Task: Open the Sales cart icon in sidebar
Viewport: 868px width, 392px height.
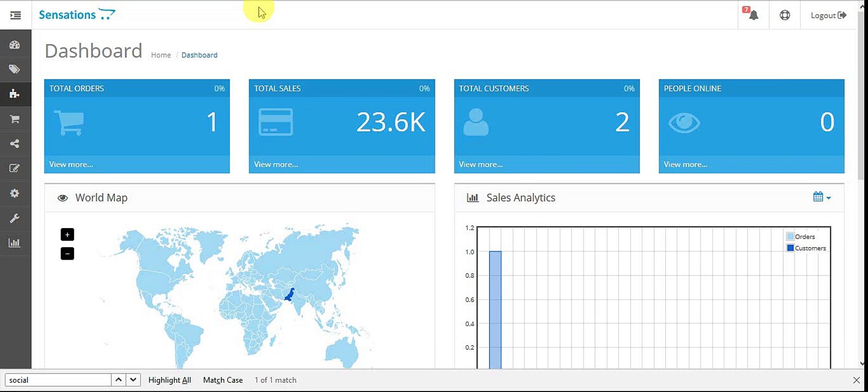Action: [15, 119]
